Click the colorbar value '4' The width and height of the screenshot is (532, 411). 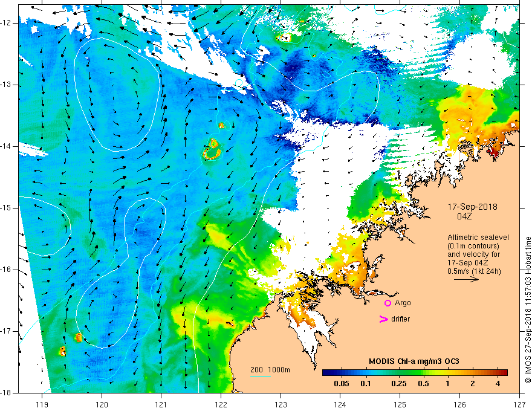tap(498, 384)
